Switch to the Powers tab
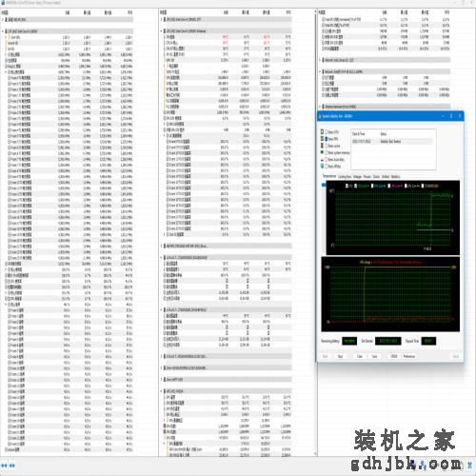This screenshot has width=476, height=476. pos(367,176)
